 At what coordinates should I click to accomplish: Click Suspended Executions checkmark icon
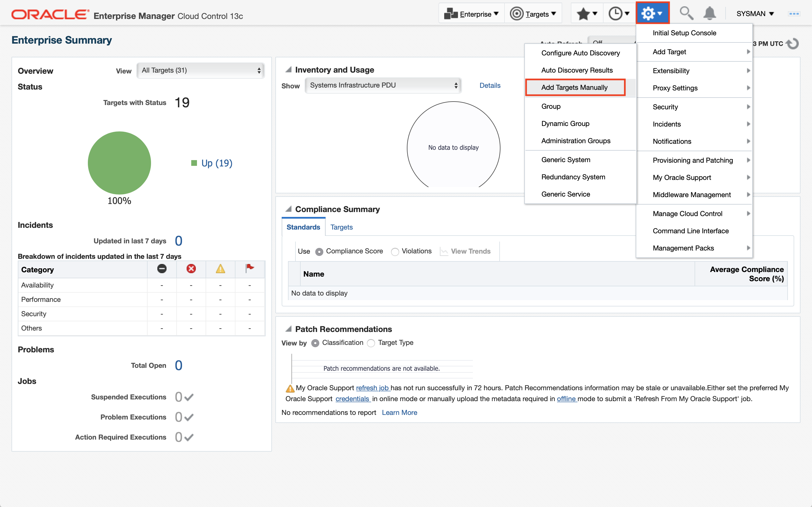tap(189, 397)
